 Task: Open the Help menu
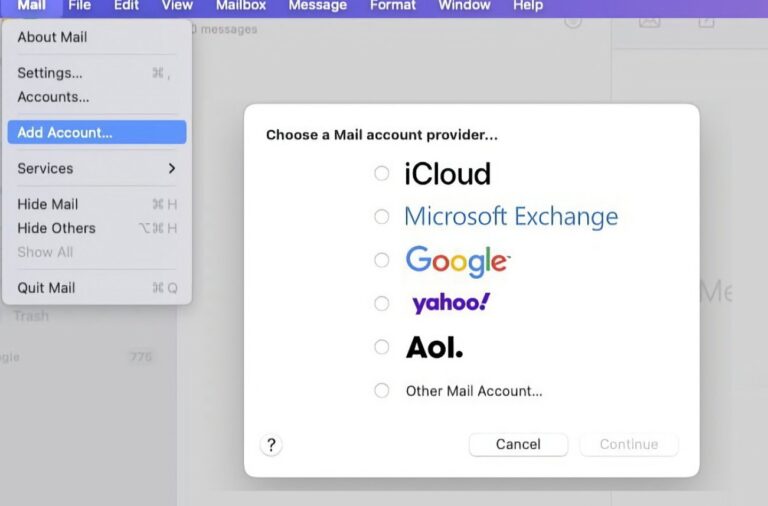[528, 6]
